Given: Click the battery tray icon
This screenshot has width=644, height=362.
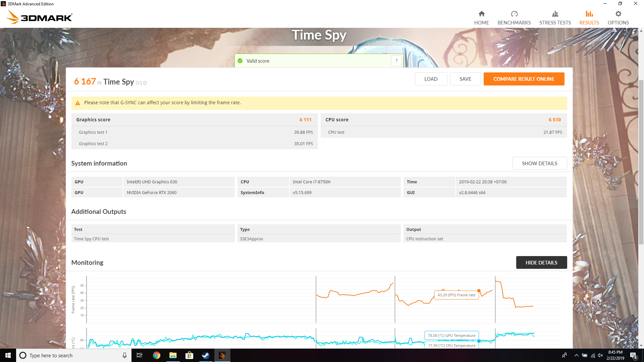Looking at the screenshot, I should tap(585, 355).
